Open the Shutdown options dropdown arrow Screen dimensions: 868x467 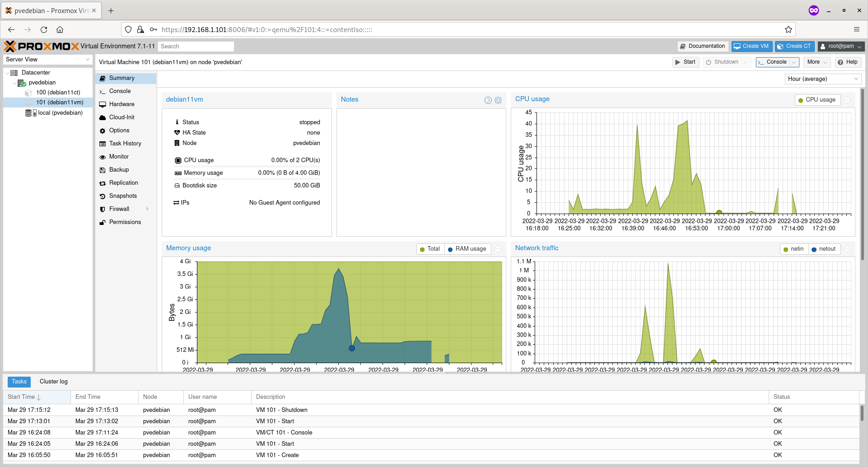[746, 62]
